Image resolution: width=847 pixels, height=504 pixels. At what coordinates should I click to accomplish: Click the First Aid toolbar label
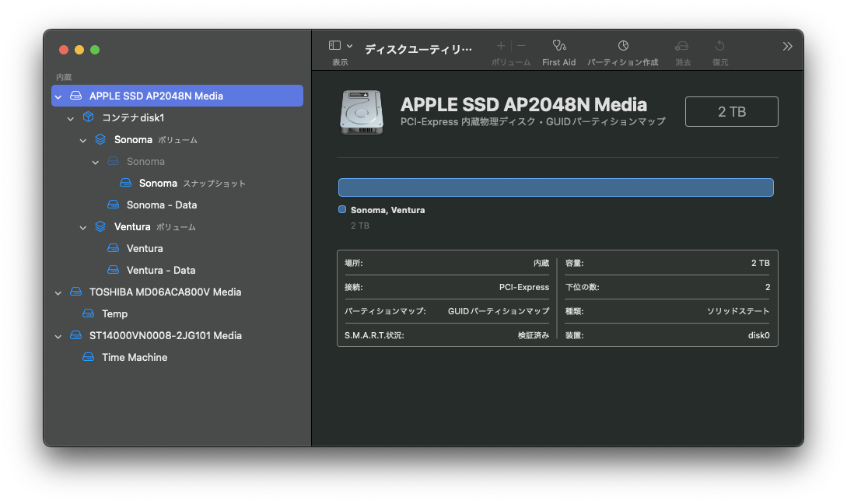coord(559,63)
